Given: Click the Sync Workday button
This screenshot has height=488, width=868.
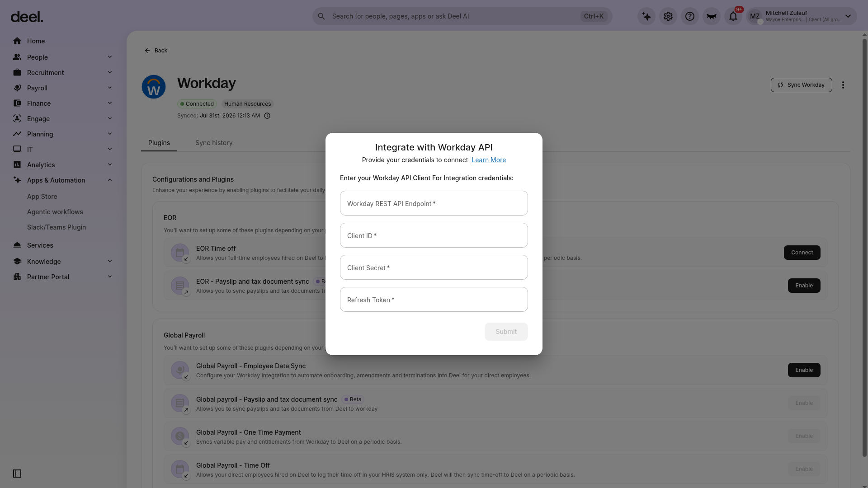Looking at the screenshot, I should [x=802, y=85].
